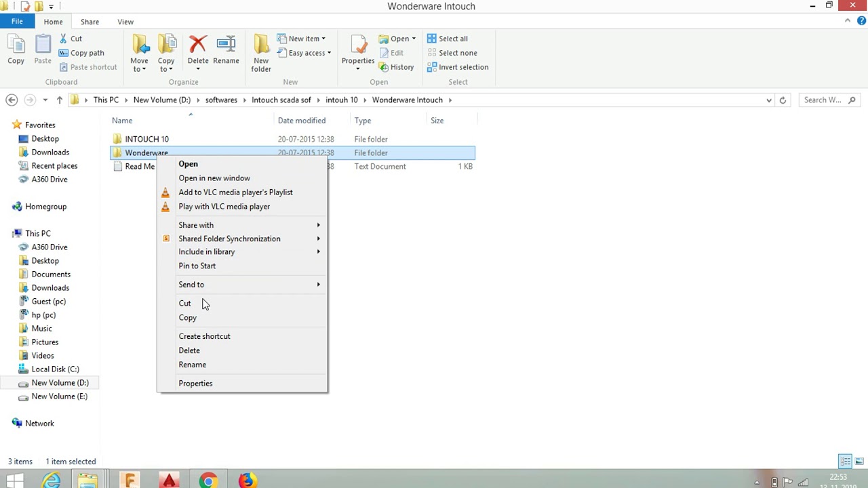The image size is (868, 488).
Task: Click 'New Volume (D:)' breadcrumb segment
Action: coord(161,100)
